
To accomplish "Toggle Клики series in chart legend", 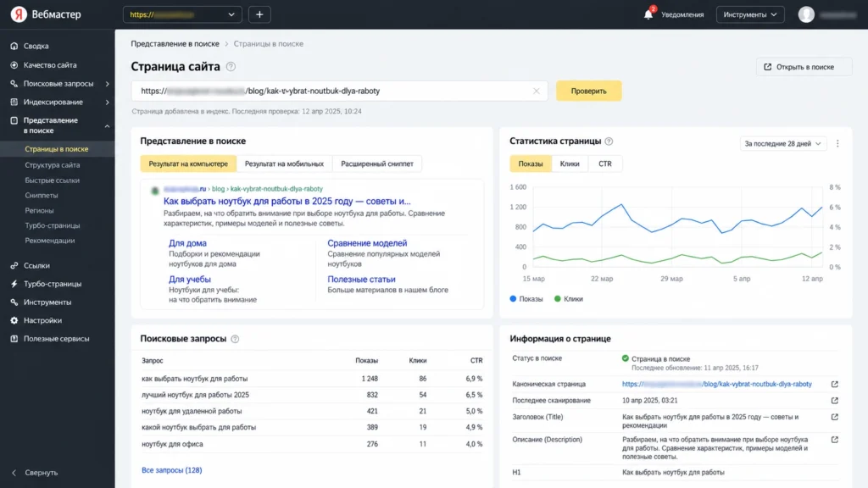I will coord(569,299).
